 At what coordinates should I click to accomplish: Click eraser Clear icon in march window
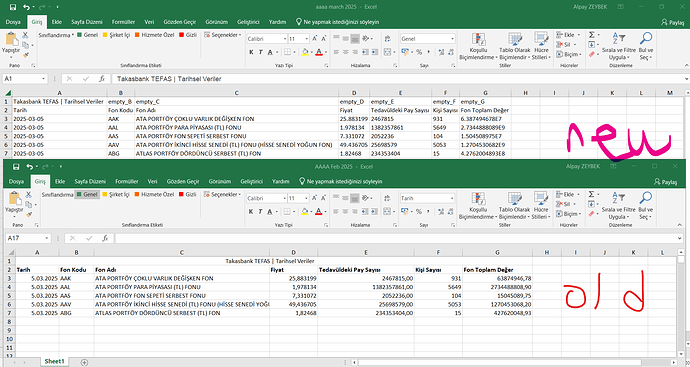[x=592, y=54]
